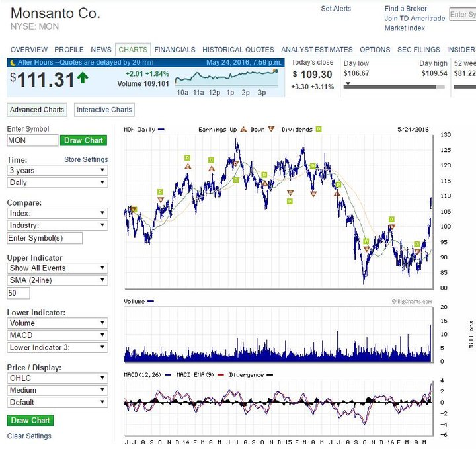
Task: Click the top search symbol box
Action: [463, 15]
